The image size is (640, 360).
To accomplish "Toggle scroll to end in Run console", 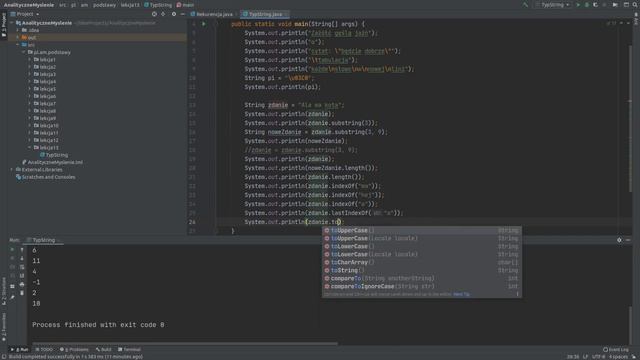I will click(22, 276).
